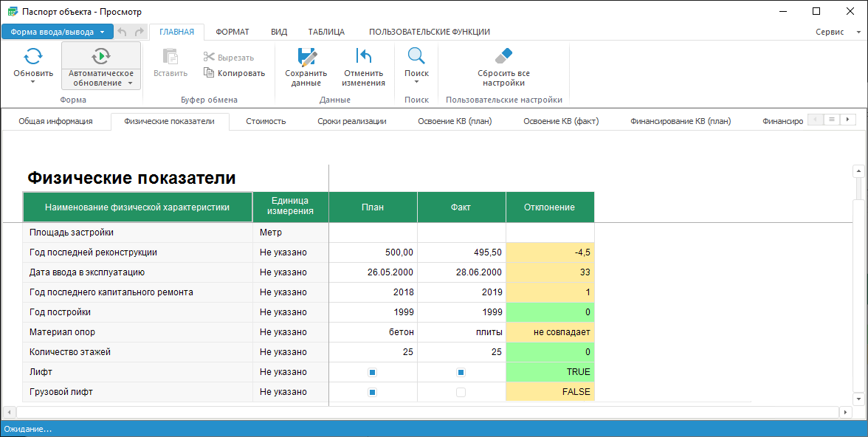Toggle Лифт checkbox in Факт column
This screenshot has height=437, width=868.
point(461,372)
